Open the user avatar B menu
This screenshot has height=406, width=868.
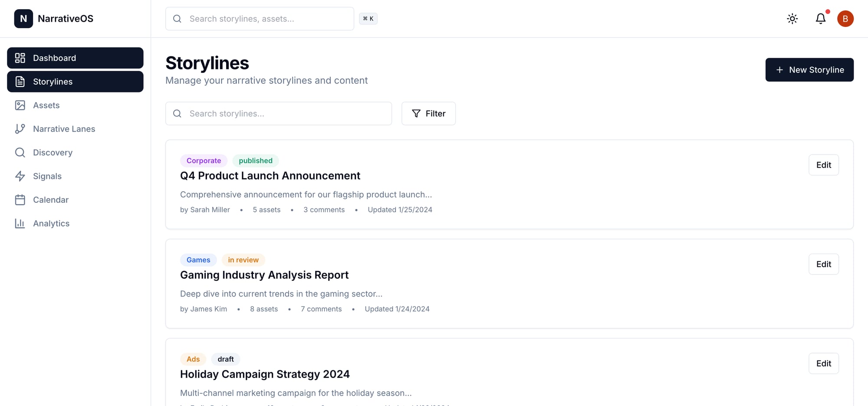pyautogui.click(x=845, y=19)
